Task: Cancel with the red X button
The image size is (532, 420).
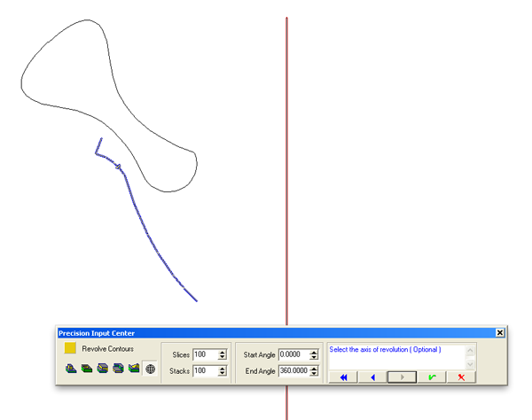Action: click(x=461, y=377)
